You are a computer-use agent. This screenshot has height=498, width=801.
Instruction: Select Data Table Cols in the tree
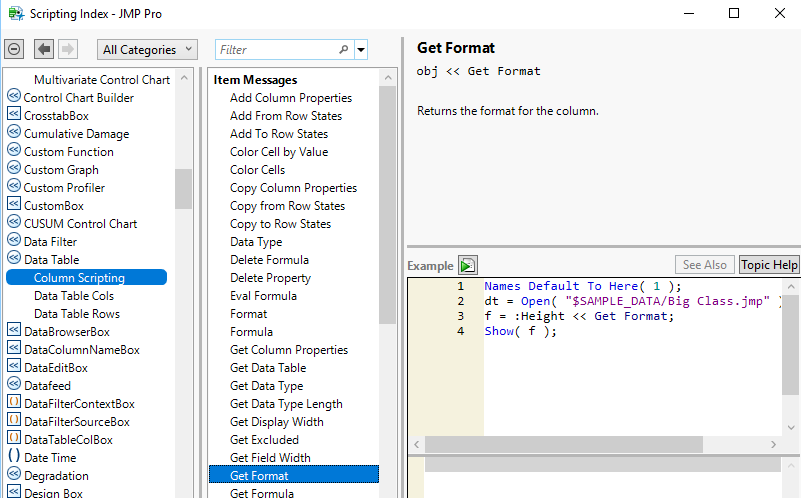pos(74,296)
